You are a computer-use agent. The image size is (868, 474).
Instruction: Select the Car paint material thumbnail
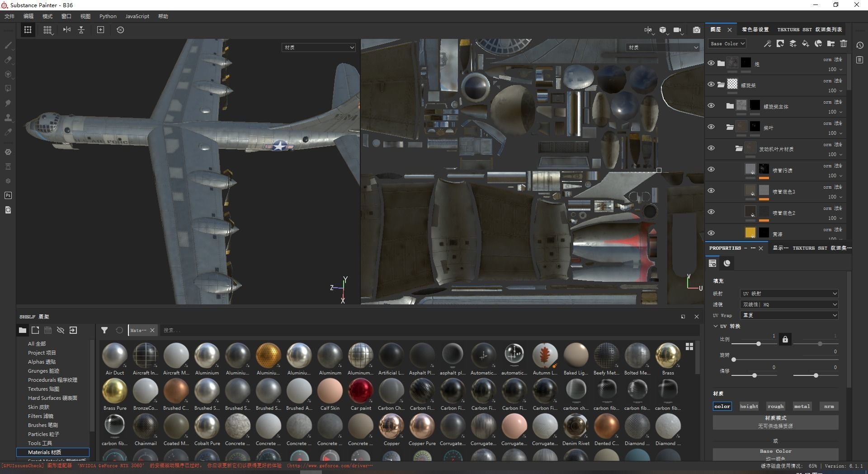[361, 391]
